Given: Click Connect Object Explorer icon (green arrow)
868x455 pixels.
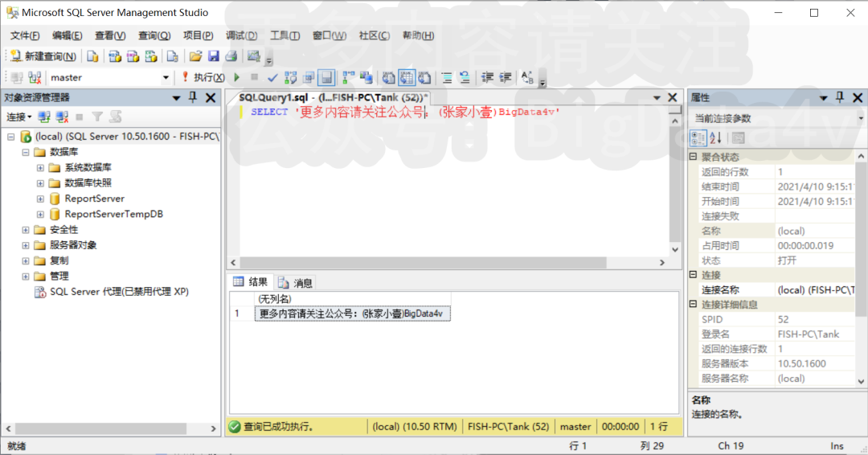Looking at the screenshot, I should click(44, 117).
